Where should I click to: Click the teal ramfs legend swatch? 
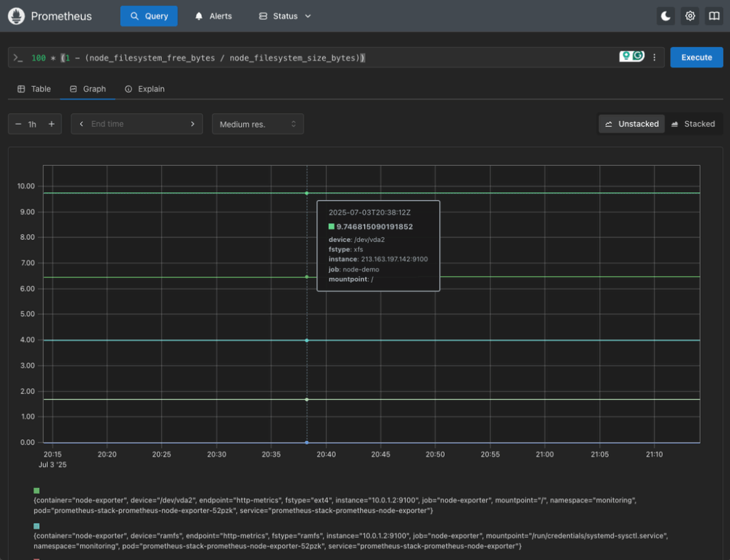37,526
